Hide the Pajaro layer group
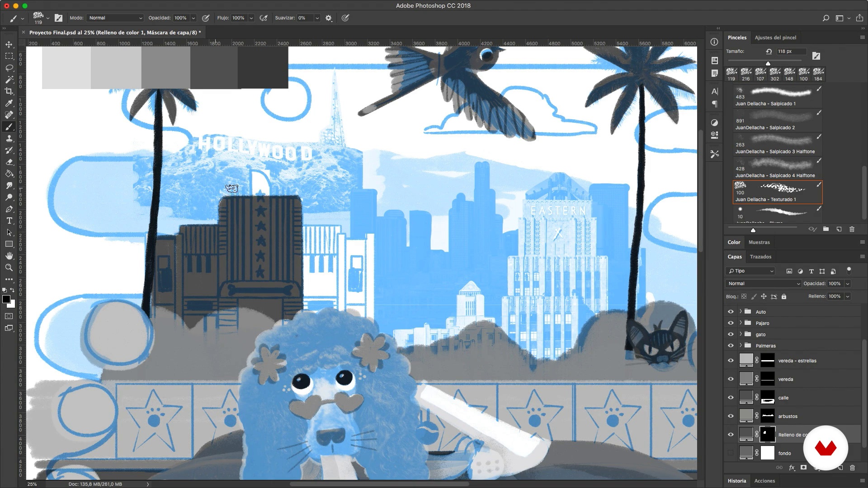 [731, 323]
